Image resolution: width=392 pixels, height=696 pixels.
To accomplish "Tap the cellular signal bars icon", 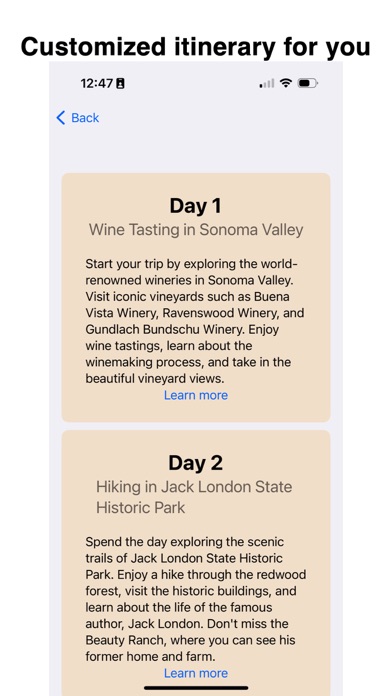I will [x=267, y=83].
